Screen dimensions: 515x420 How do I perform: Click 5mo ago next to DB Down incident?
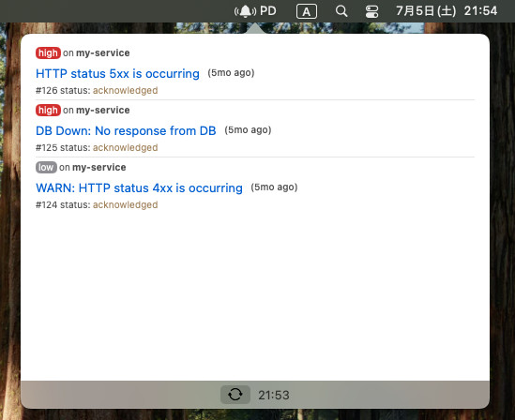point(248,129)
